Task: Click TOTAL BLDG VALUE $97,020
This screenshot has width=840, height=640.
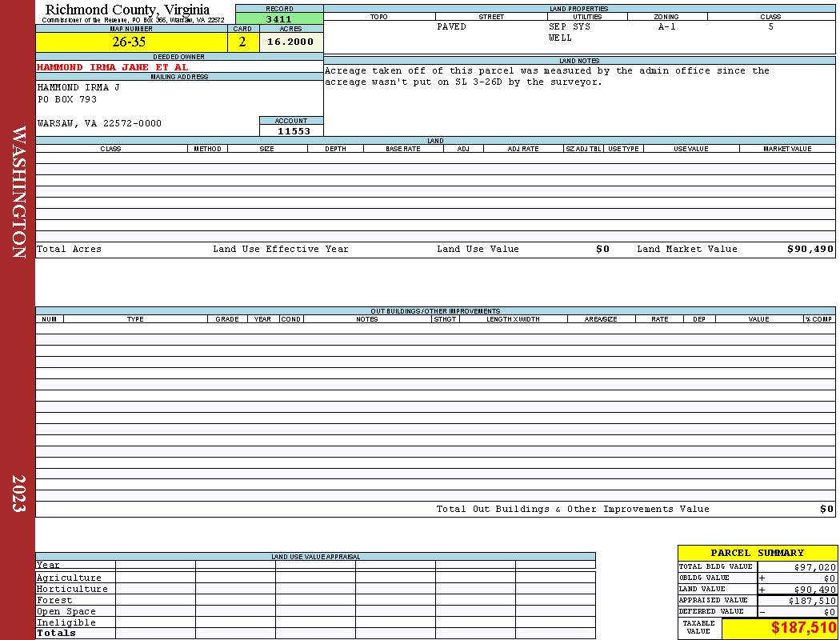Action: pos(815,567)
